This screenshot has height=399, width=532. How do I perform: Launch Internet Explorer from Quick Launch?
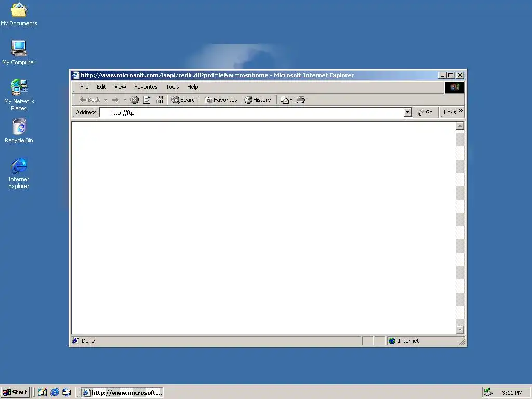tap(55, 393)
